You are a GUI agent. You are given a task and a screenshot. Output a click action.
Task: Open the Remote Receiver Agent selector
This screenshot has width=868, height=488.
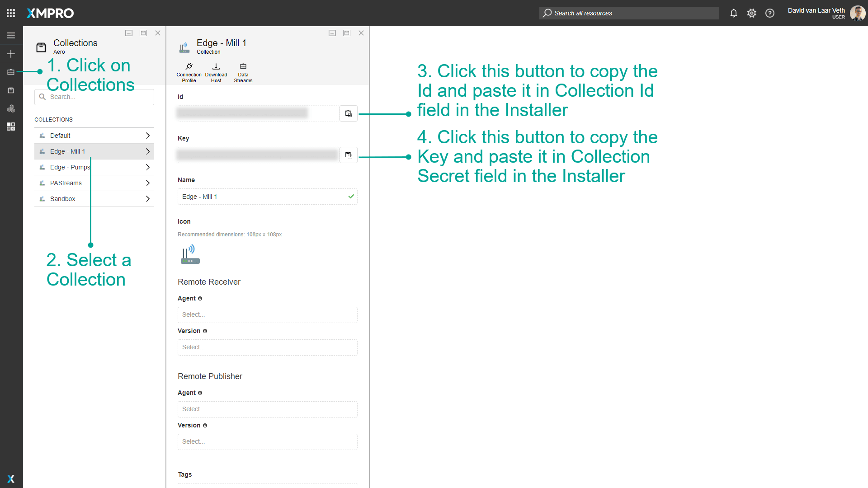click(x=267, y=314)
